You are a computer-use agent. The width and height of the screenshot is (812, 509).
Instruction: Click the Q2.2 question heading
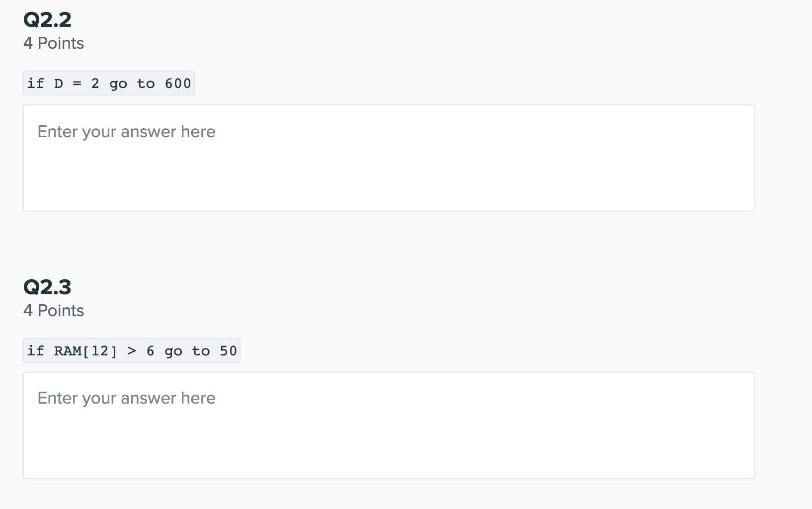pyautogui.click(x=47, y=19)
